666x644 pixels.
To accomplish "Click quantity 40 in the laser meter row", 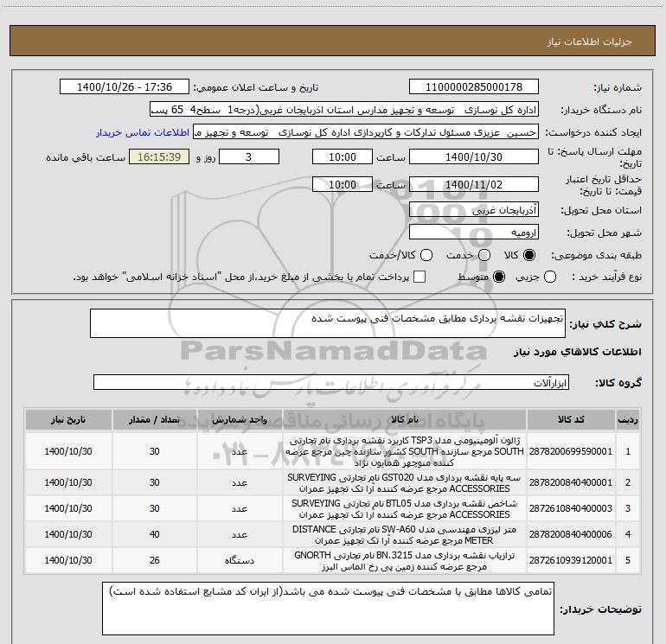I will [x=154, y=534].
